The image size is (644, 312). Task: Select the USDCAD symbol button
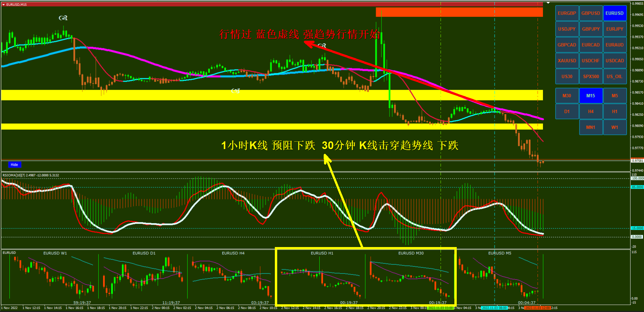click(x=615, y=61)
